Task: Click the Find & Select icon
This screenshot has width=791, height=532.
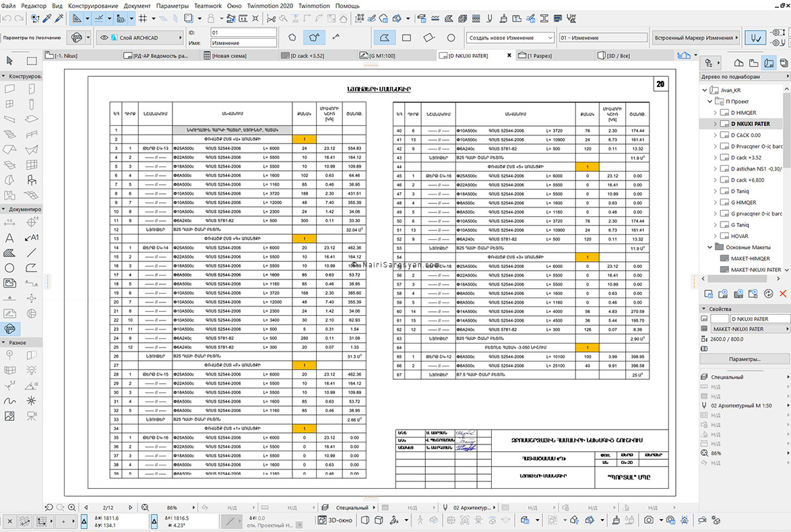Action: [x=35, y=19]
